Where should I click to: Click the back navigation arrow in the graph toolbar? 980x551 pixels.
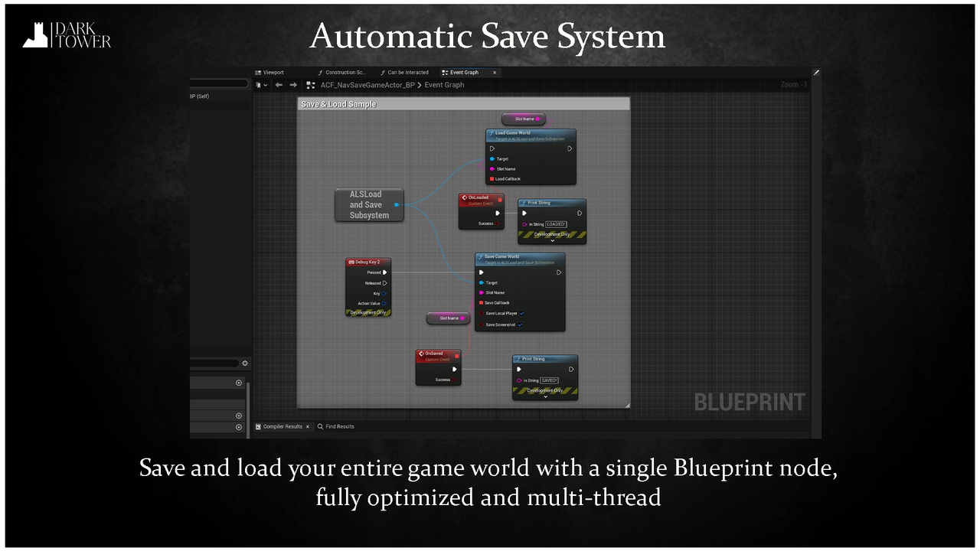[x=279, y=84]
